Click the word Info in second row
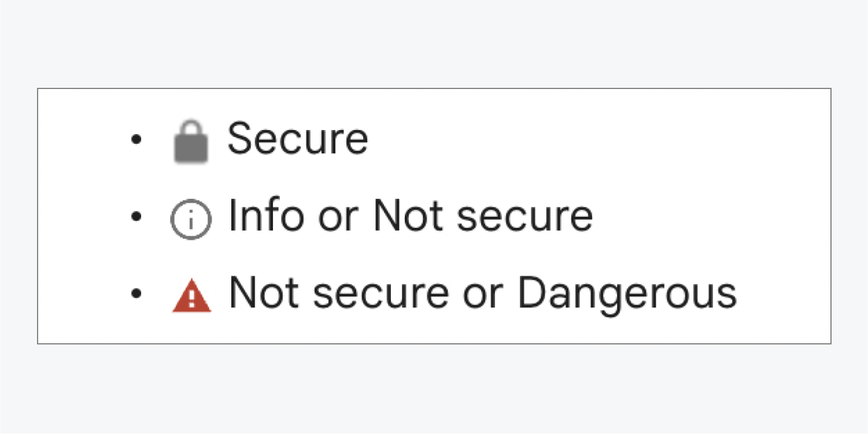The height and width of the screenshot is (434, 868). pos(265,216)
